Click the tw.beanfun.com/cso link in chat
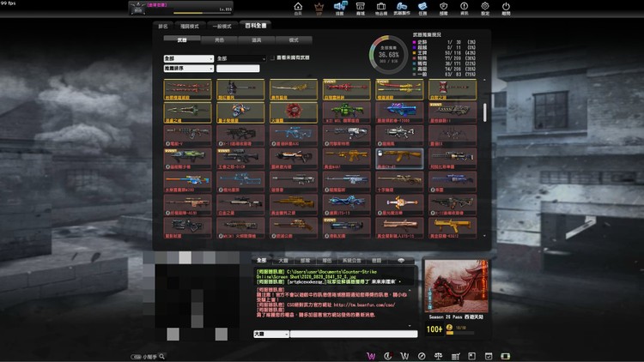 coord(364,305)
